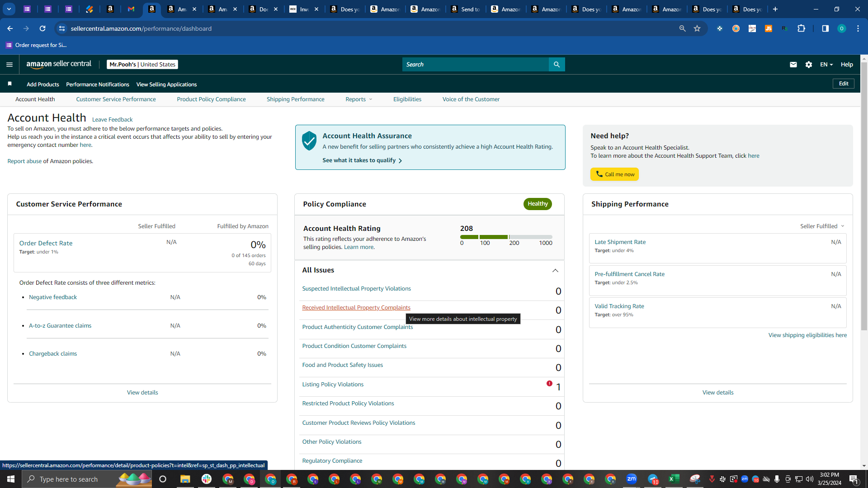Click the Order Defect Rate link

click(x=46, y=243)
